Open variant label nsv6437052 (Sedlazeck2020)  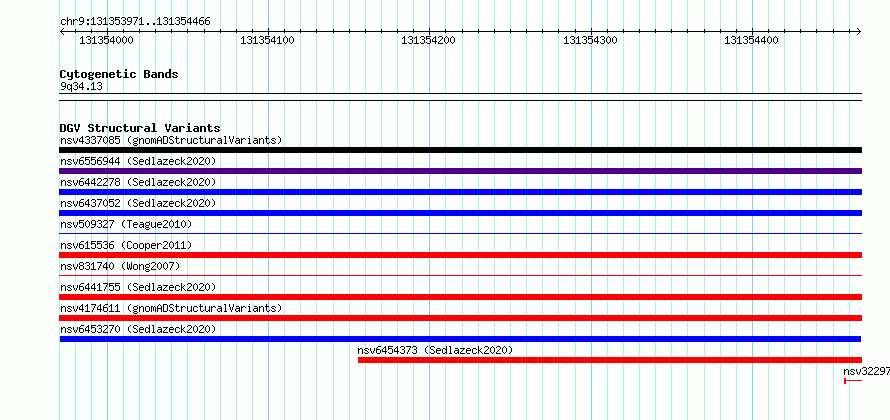(138, 203)
